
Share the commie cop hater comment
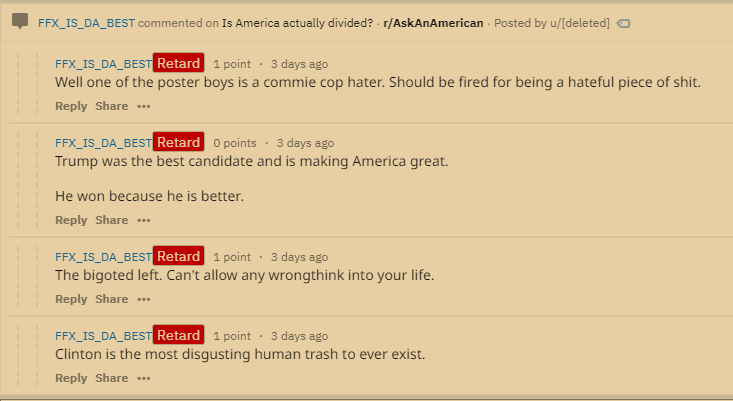point(112,106)
